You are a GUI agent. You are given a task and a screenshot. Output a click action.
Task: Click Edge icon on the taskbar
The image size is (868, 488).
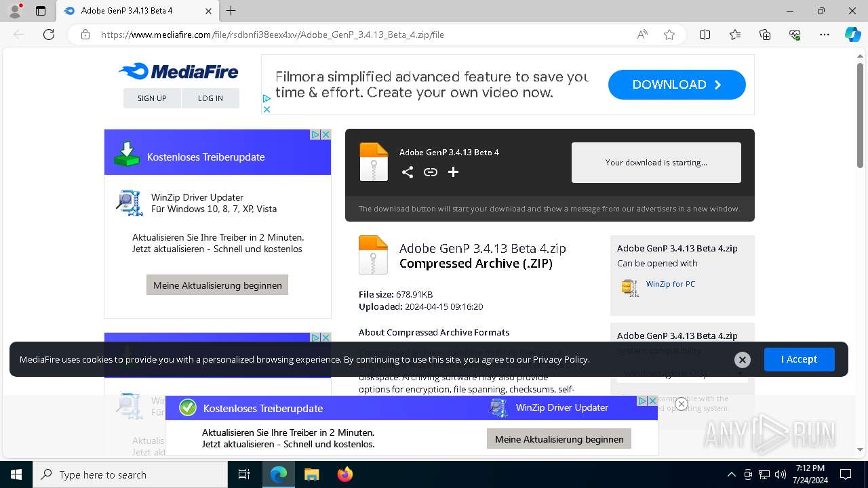(x=279, y=474)
